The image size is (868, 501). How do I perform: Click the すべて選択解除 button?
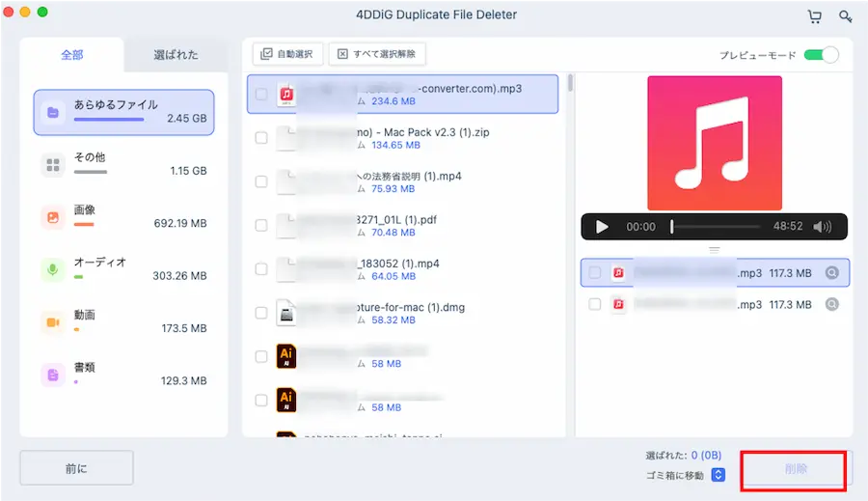(377, 54)
